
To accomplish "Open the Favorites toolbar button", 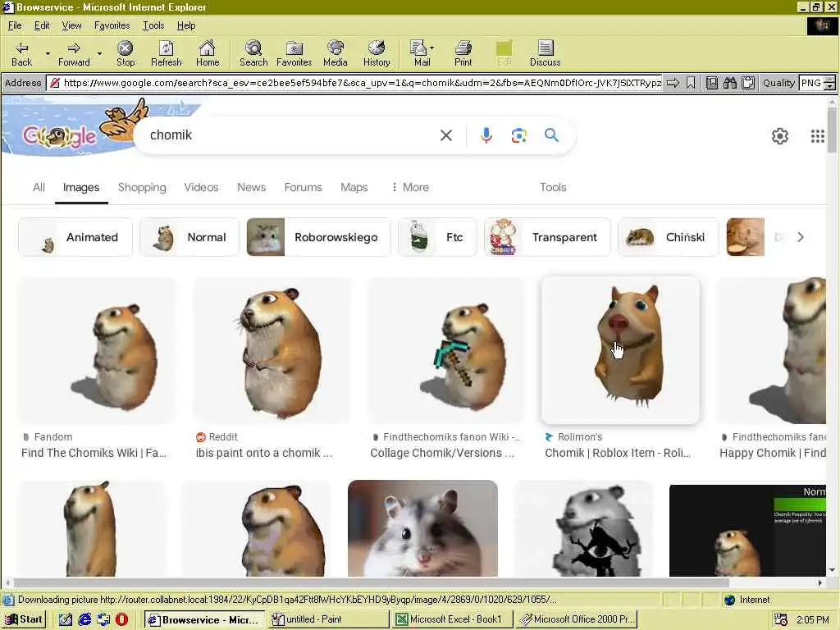I will pos(294,53).
